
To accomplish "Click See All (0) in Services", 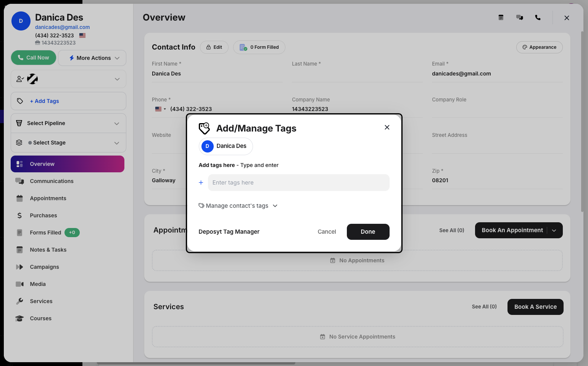I will point(484,307).
